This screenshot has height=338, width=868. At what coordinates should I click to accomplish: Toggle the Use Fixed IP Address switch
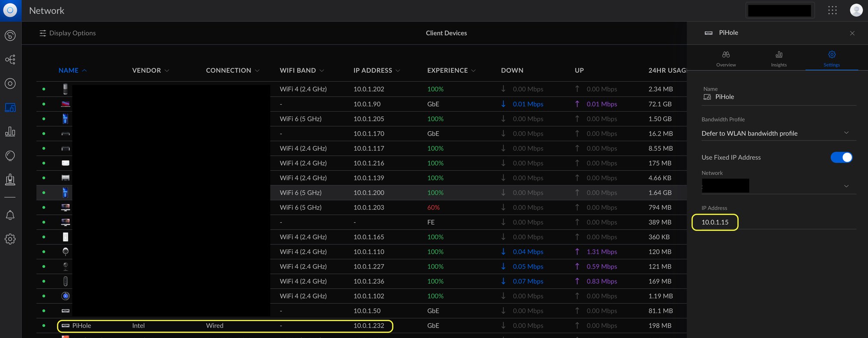click(841, 157)
